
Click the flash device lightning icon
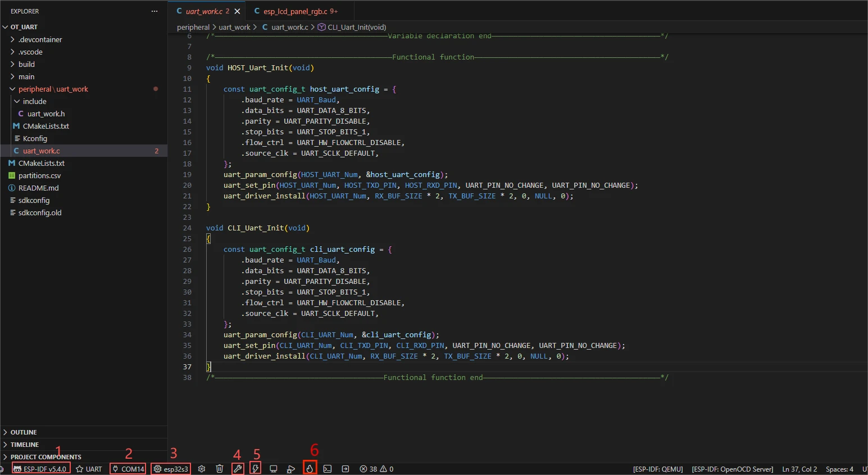pos(256,469)
